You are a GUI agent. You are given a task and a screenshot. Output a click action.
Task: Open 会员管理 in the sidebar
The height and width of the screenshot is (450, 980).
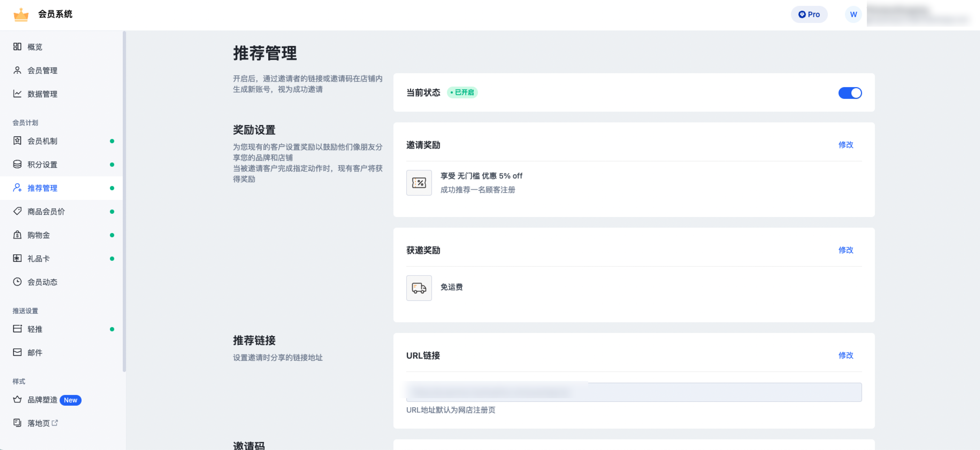point(42,70)
